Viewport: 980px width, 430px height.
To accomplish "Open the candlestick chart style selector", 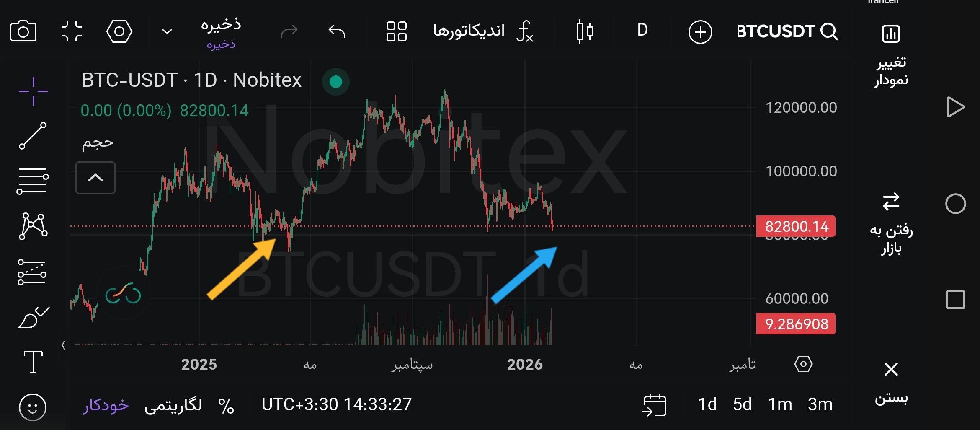I will point(585,31).
